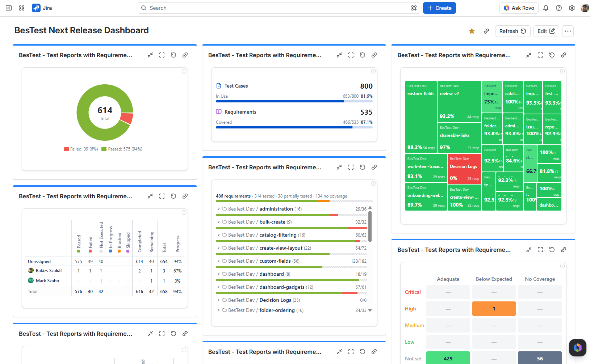Select the custom-fields 98.2% treemap tile
590x364 pixels.
(421, 117)
